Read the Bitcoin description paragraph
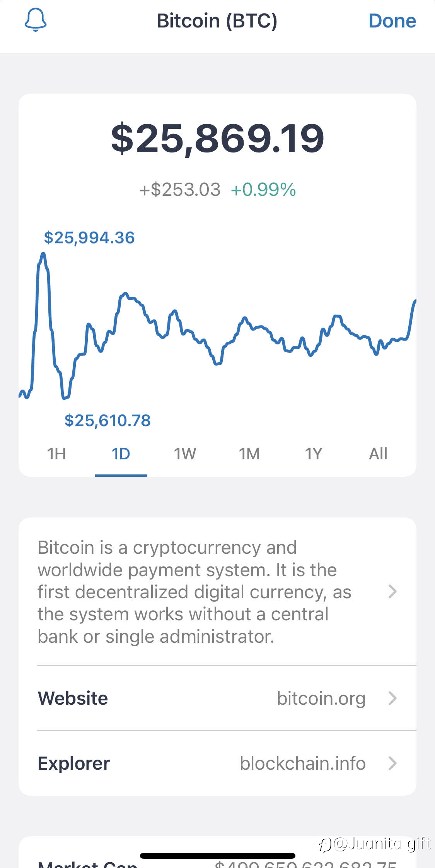The image size is (435, 868). (194, 592)
